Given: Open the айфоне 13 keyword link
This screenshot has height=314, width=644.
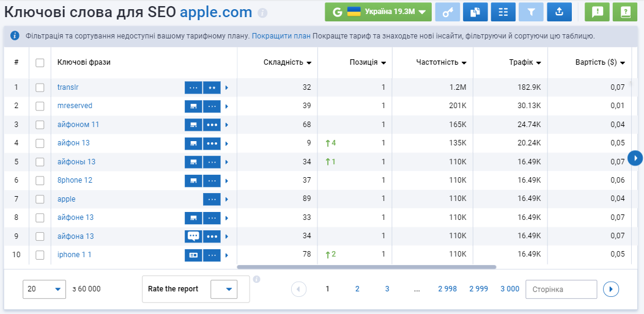Looking at the screenshot, I should coord(76,217).
